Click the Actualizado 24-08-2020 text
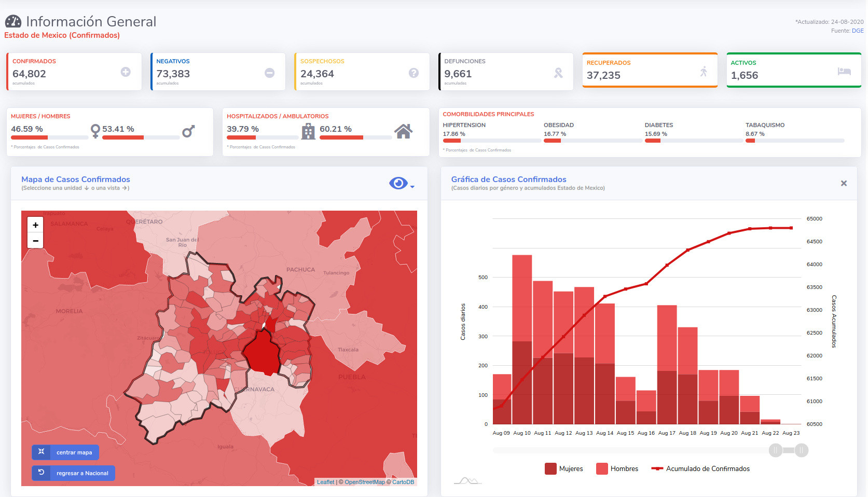868x497 pixels. tap(829, 22)
